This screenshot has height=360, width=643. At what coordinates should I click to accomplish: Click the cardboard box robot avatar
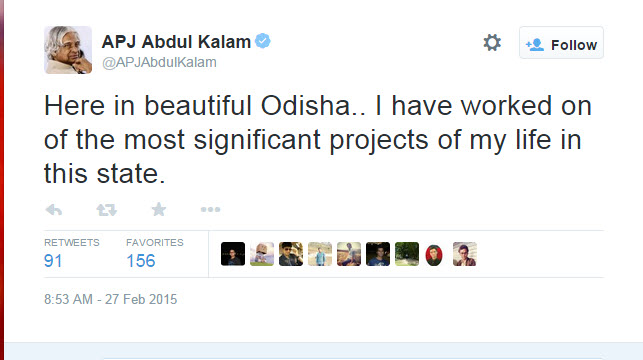tap(262, 254)
